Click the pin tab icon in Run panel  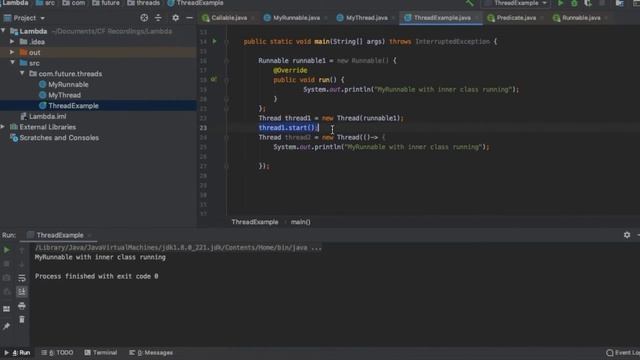coord(7,326)
